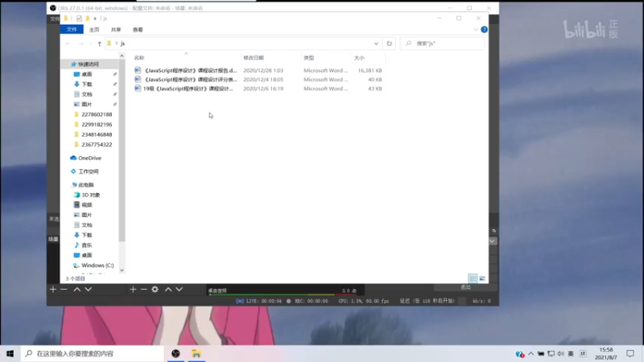644x362 pixels.
Task: Open 视频 under This PC
Action: 87,205
